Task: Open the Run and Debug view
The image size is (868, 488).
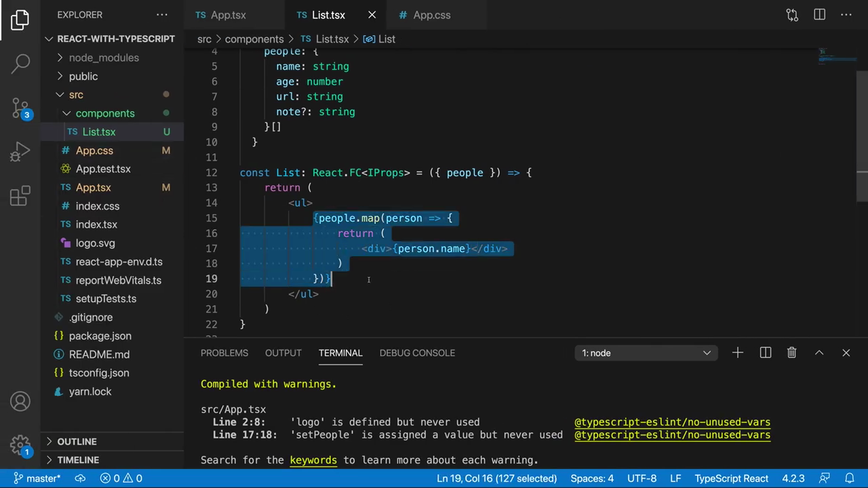Action: 20,151
